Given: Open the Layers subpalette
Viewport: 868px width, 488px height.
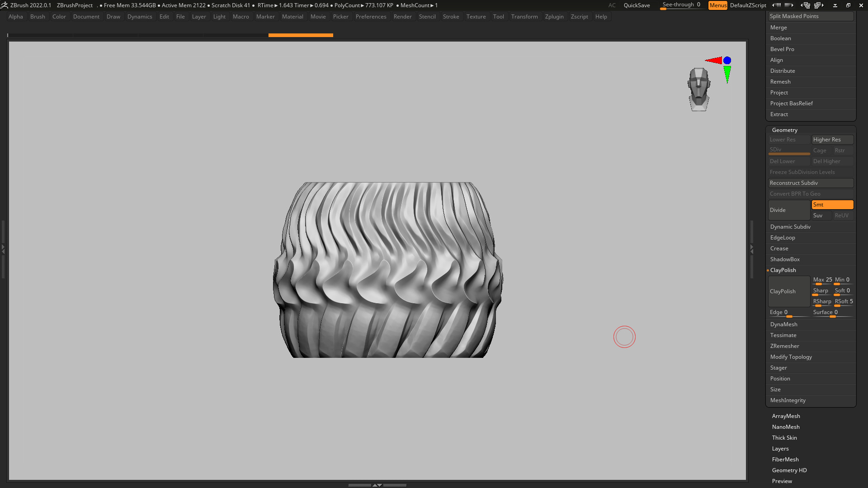Looking at the screenshot, I should coord(780,449).
